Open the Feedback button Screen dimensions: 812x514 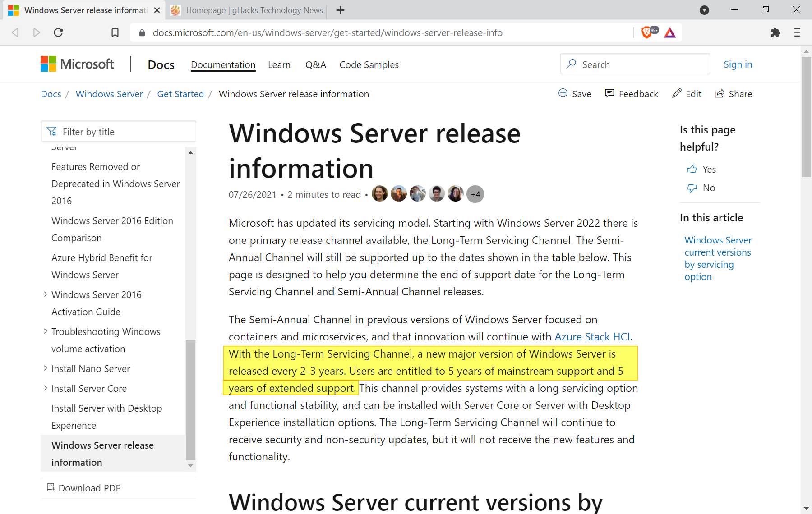click(632, 94)
